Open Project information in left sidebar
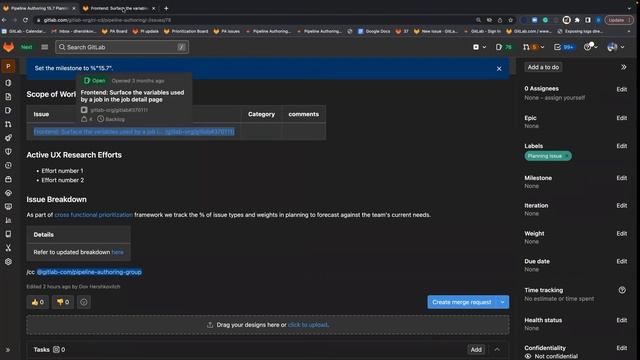This screenshot has width=640, height=360. coord(8,83)
